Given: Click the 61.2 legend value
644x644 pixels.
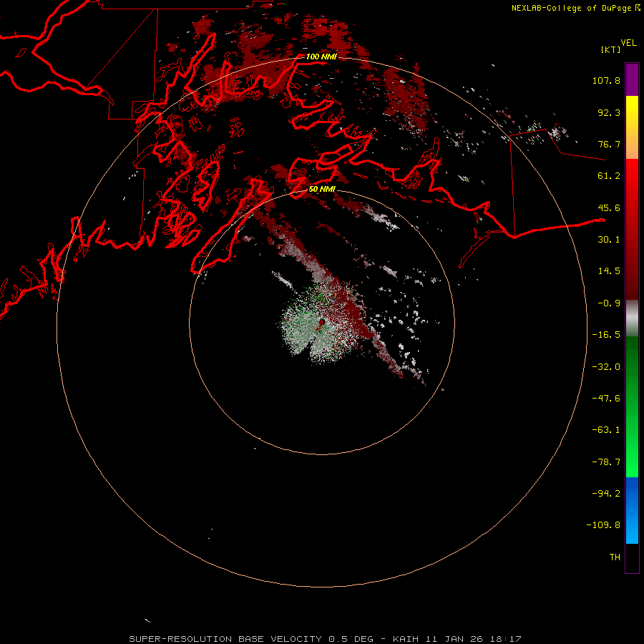Looking at the screenshot, I should tap(609, 176).
